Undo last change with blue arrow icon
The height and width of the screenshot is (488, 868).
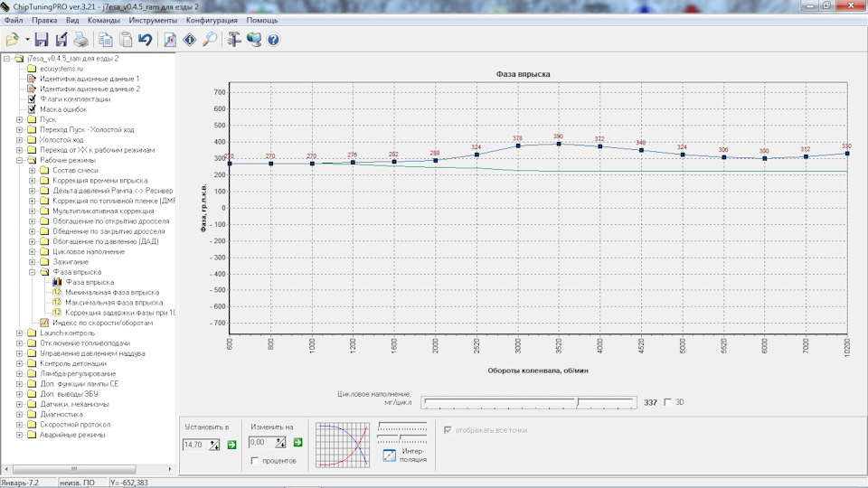pos(145,39)
